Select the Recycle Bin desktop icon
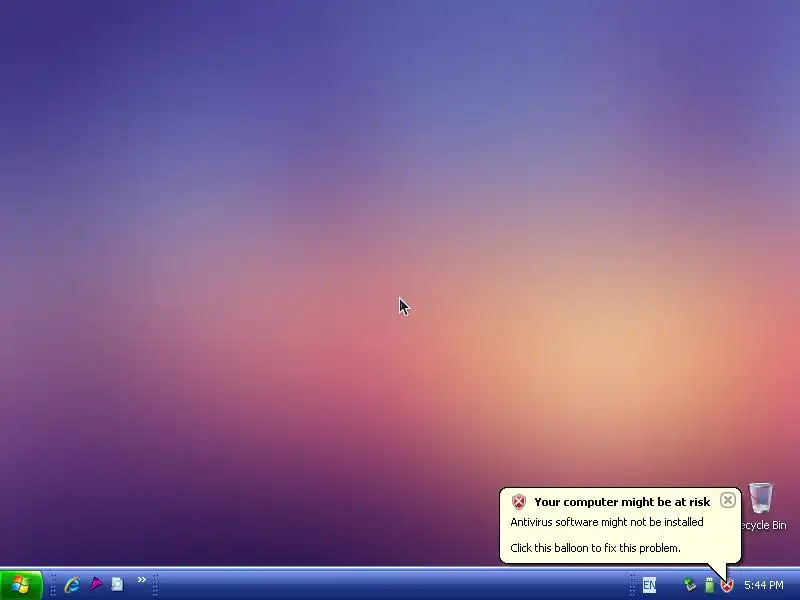 click(x=762, y=507)
